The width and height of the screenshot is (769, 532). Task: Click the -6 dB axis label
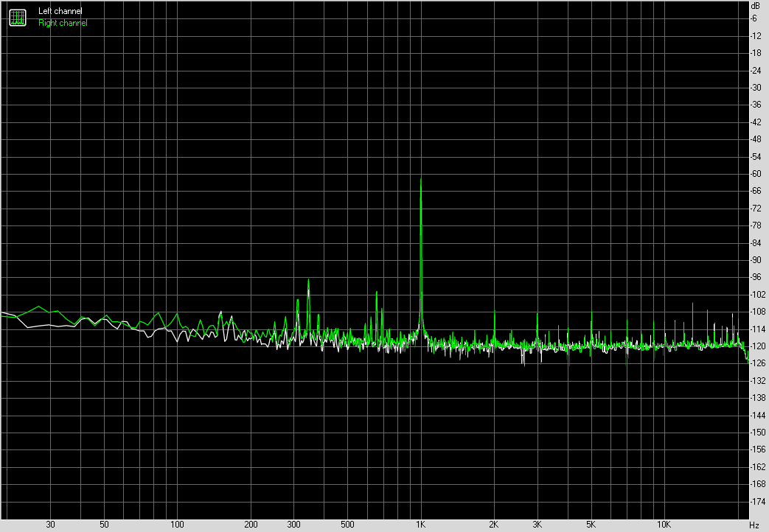(754, 18)
